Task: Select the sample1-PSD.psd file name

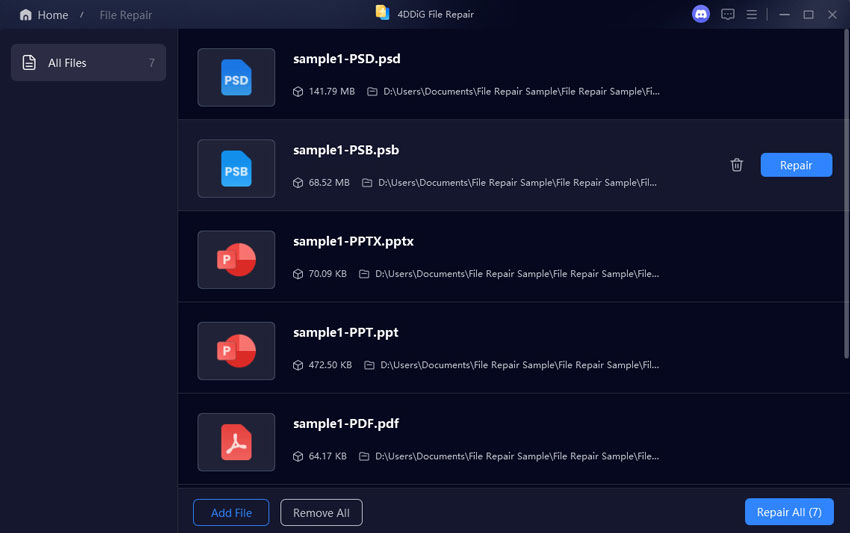Action: click(347, 59)
